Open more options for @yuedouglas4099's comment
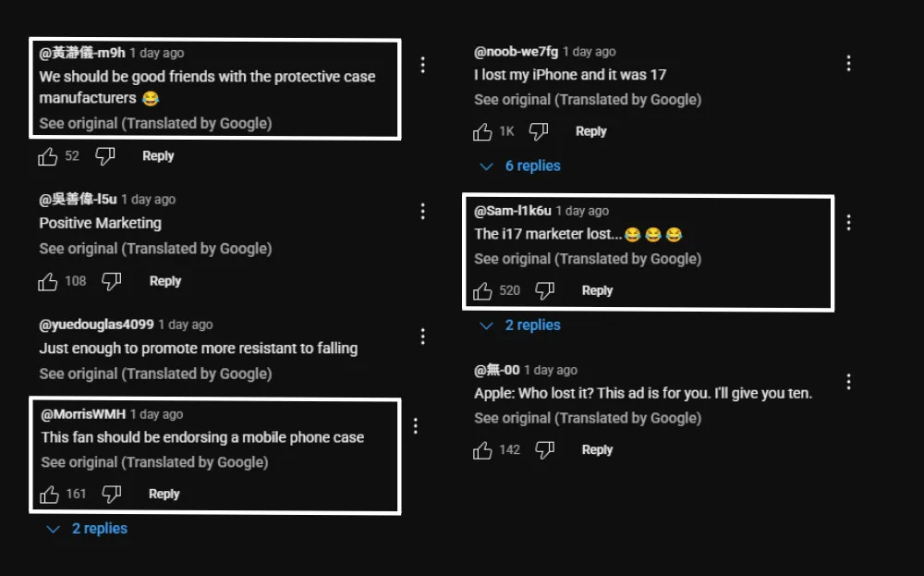 coord(422,337)
